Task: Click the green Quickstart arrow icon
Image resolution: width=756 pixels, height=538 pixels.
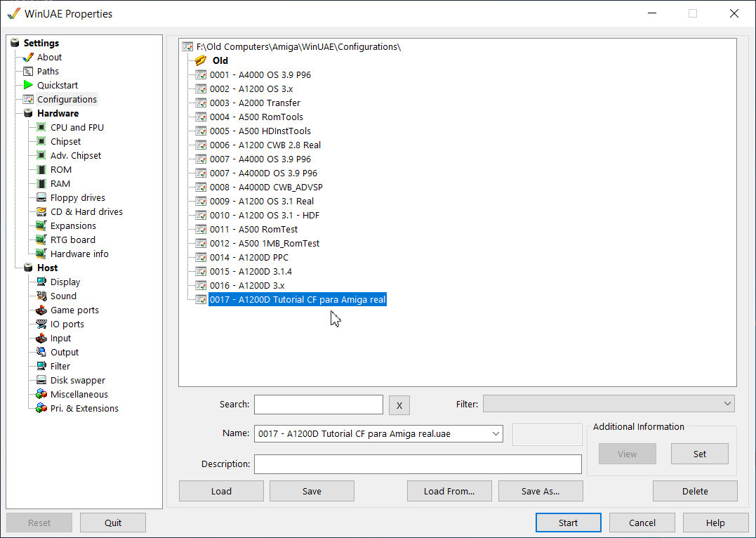Action: (29, 86)
